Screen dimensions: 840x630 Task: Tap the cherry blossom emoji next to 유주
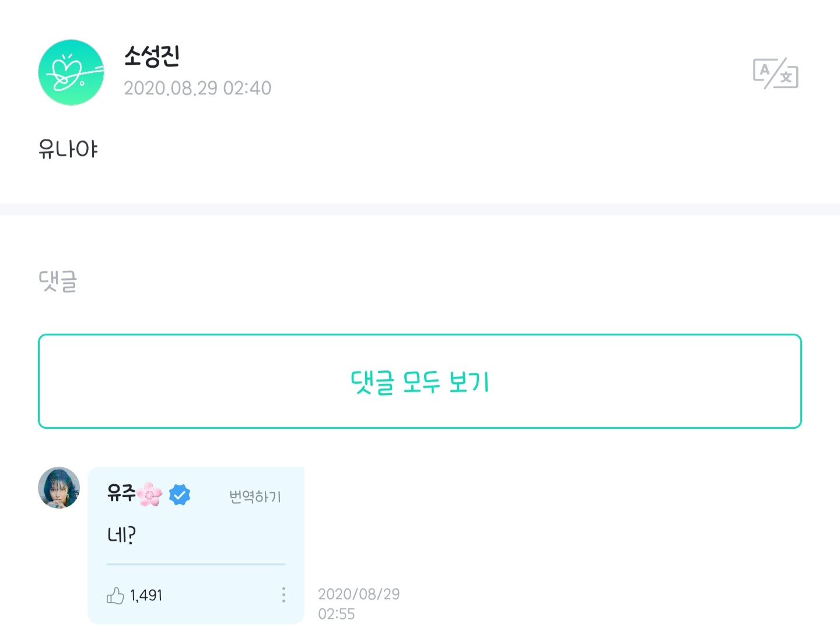[150, 495]
